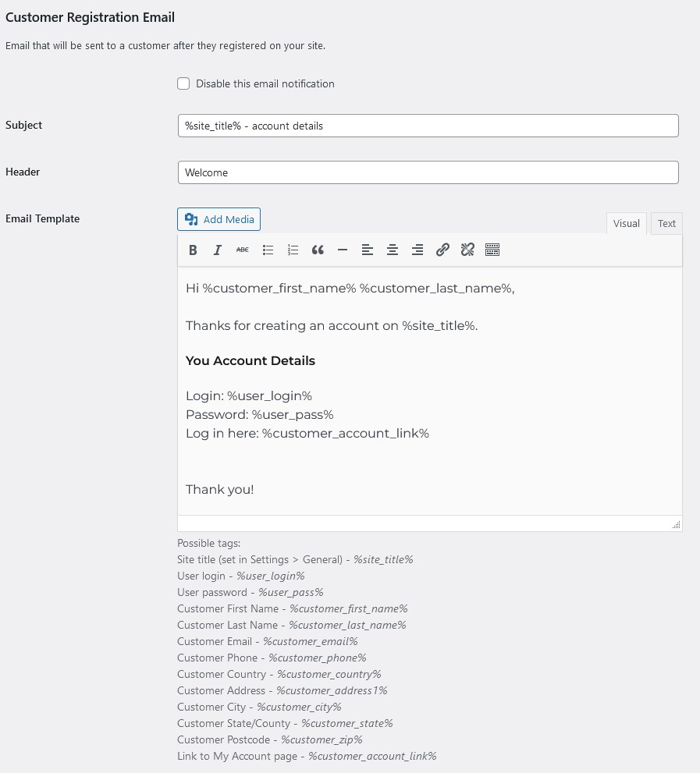This screenshot has width=700, height=773.
Task: Click the Add Media button
Action: click(x=219, y=219)
